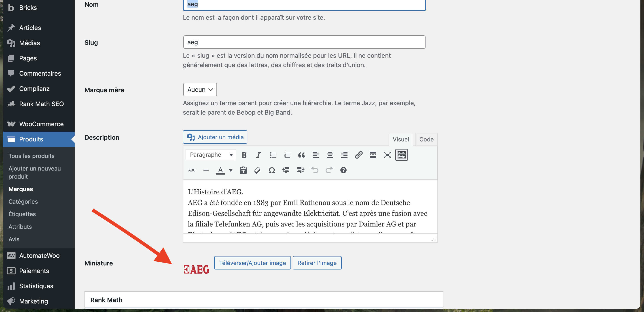Open Catégories in the Produits submenu

click(x=23, y=201)
